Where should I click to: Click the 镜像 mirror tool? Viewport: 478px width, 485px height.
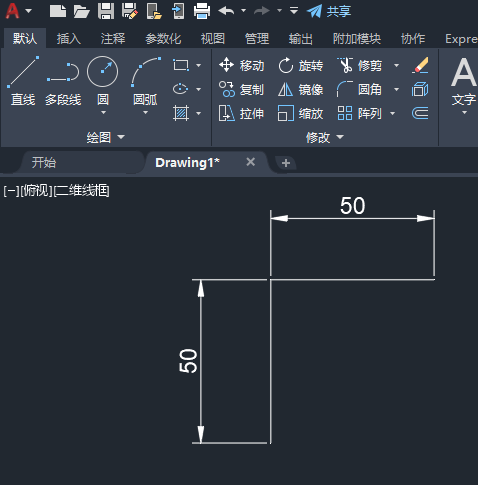(x=301, y=89)
